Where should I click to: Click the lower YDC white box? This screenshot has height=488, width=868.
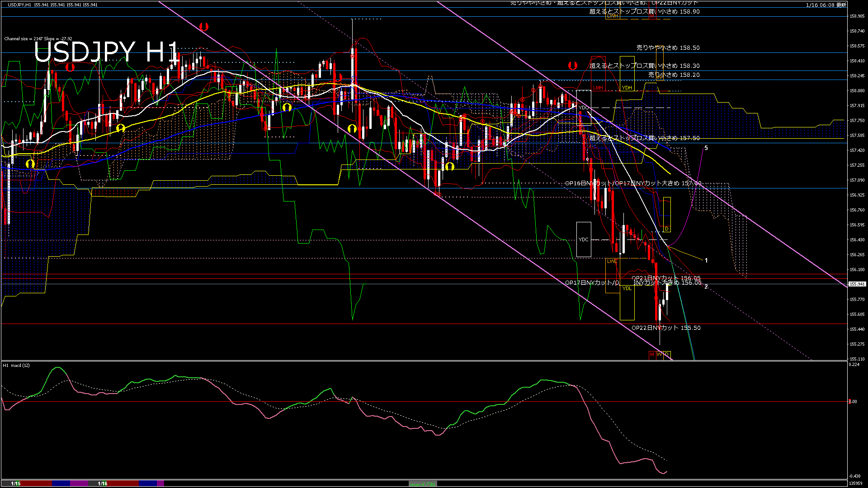[584, 239]
